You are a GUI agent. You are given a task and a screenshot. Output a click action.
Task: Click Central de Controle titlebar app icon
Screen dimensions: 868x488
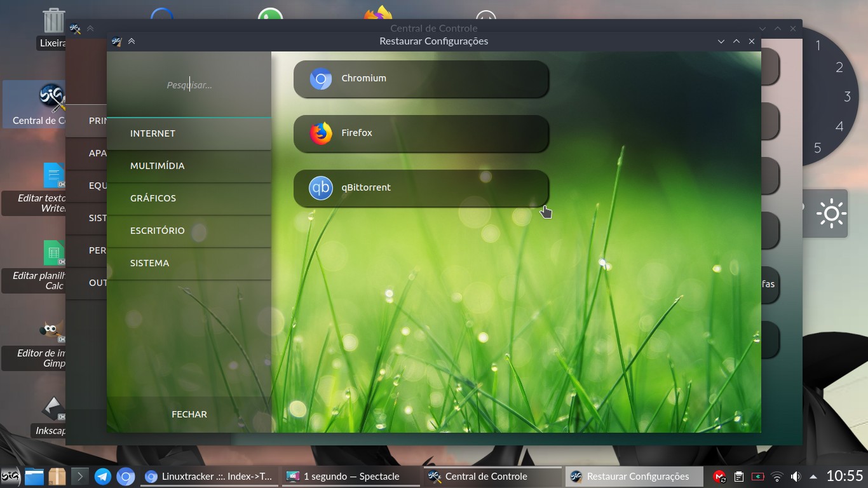tap(75, 29)
